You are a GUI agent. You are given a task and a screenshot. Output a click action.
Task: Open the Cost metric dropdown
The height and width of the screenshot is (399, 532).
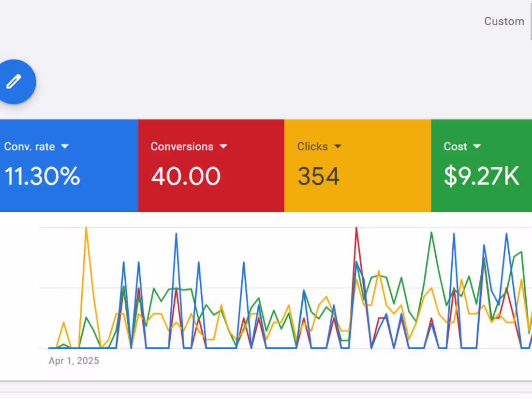pos(477,146)
